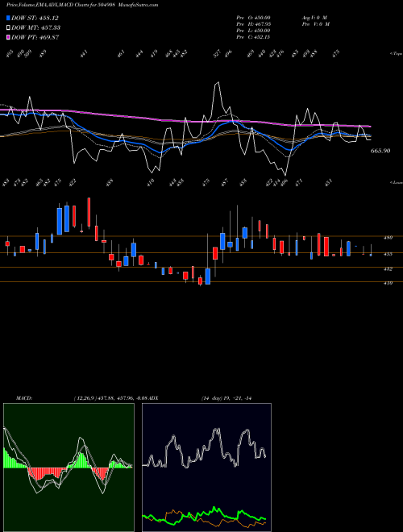
Task: Click the 'Pre L: 450.00' value
Action: pyautogui.click(x=253, y=31)
